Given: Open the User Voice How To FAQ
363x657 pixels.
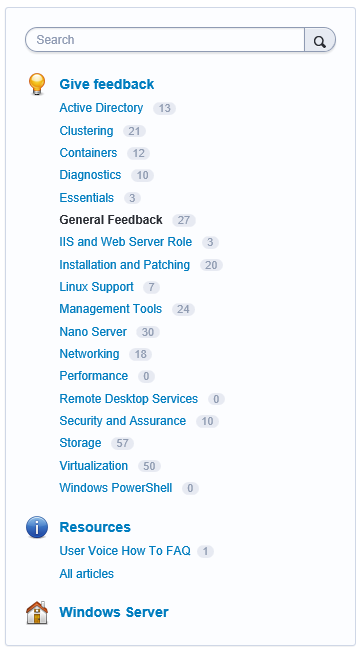Looking at the screenshot, I should click(125, 551).
